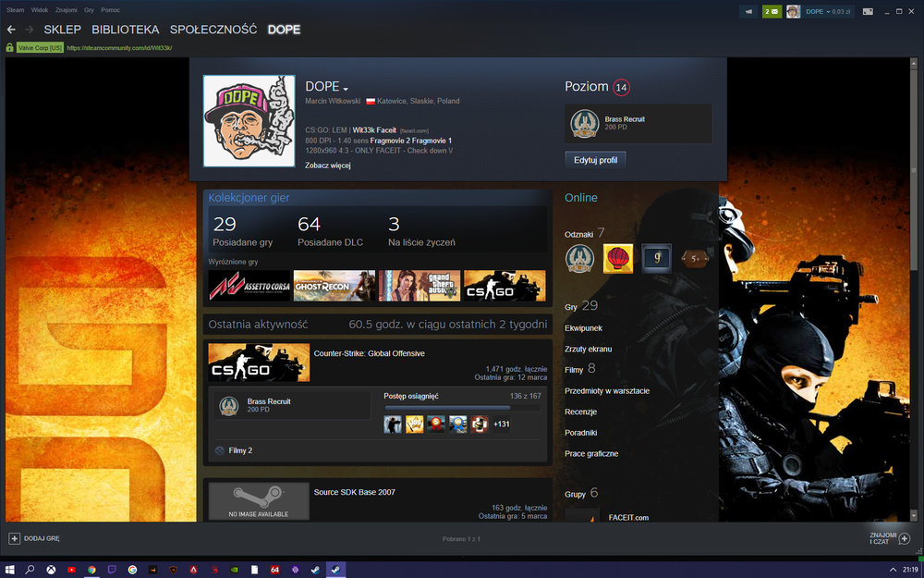Open the Wit33k Faceit link
This screenshot has width=924, height=578.
[374, 130]
